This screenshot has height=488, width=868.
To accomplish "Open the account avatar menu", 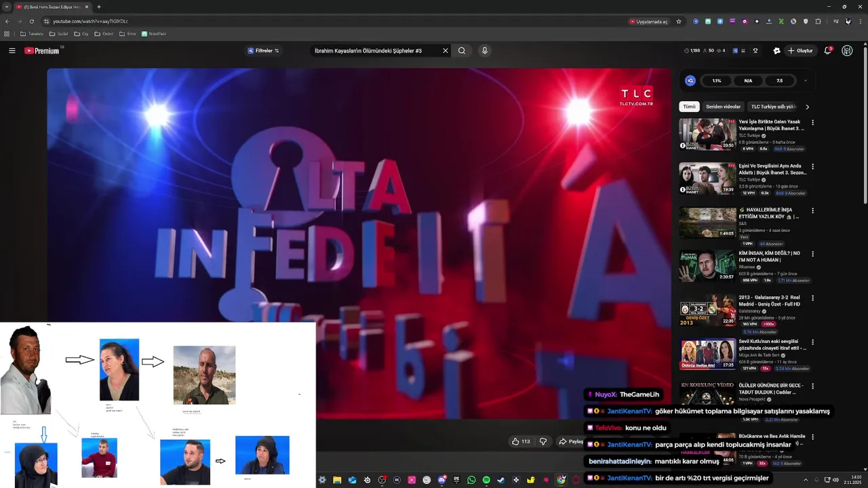I will pyautogui.click(x=847, y=51).
